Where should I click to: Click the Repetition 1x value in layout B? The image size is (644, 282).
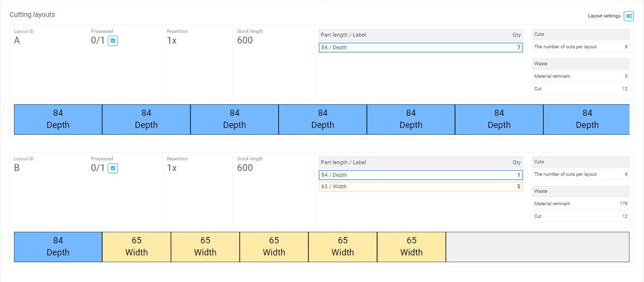(172, 168)
